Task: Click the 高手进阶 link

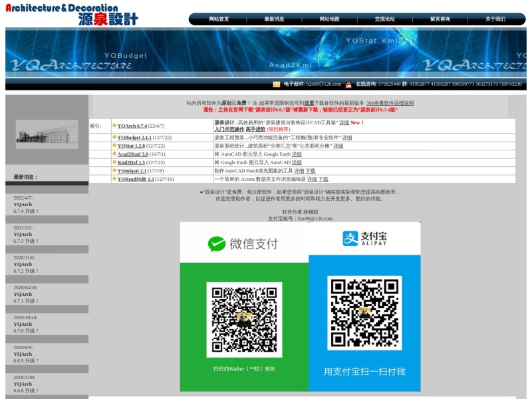Action: point(255,129)
